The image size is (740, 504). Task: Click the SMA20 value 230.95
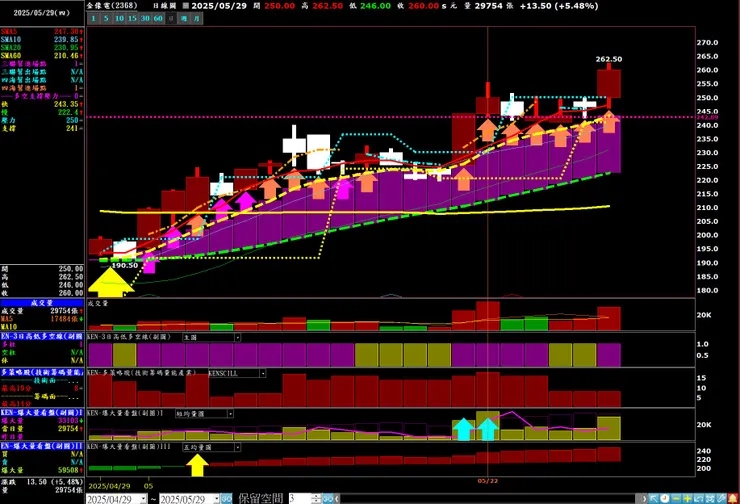tap(66, 48)
